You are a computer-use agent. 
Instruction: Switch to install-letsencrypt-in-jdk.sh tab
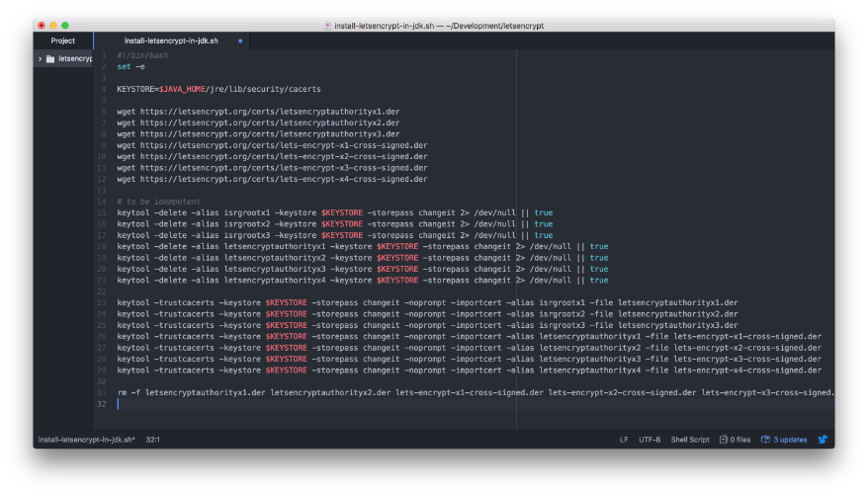click(170, 41)
